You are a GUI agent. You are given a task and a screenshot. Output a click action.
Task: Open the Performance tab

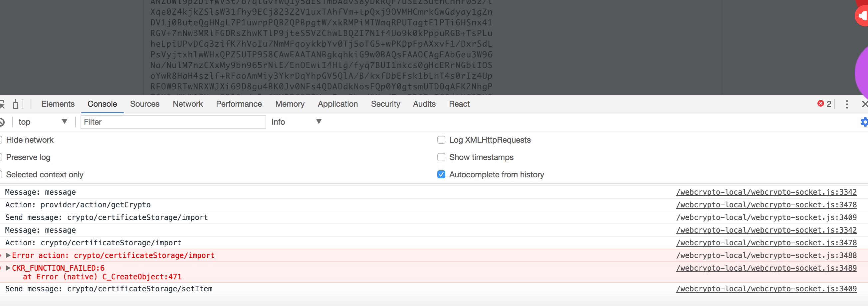click(239, 104)
